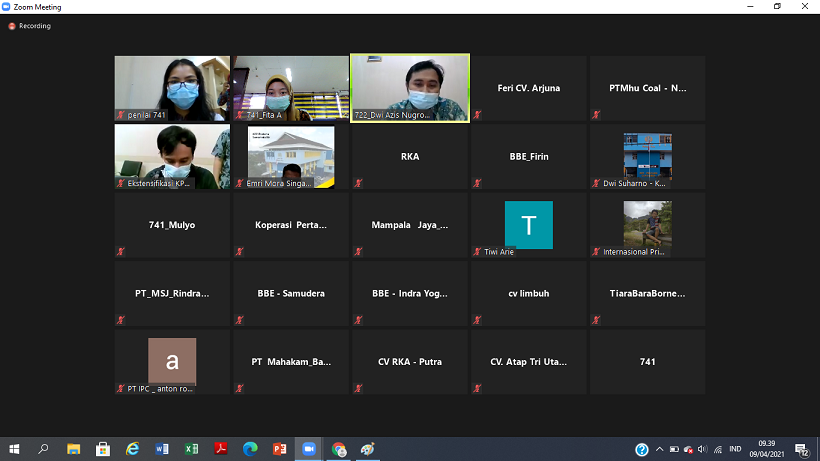Click the red Recording indicator

pyautogui.click(x=12, y=26)
